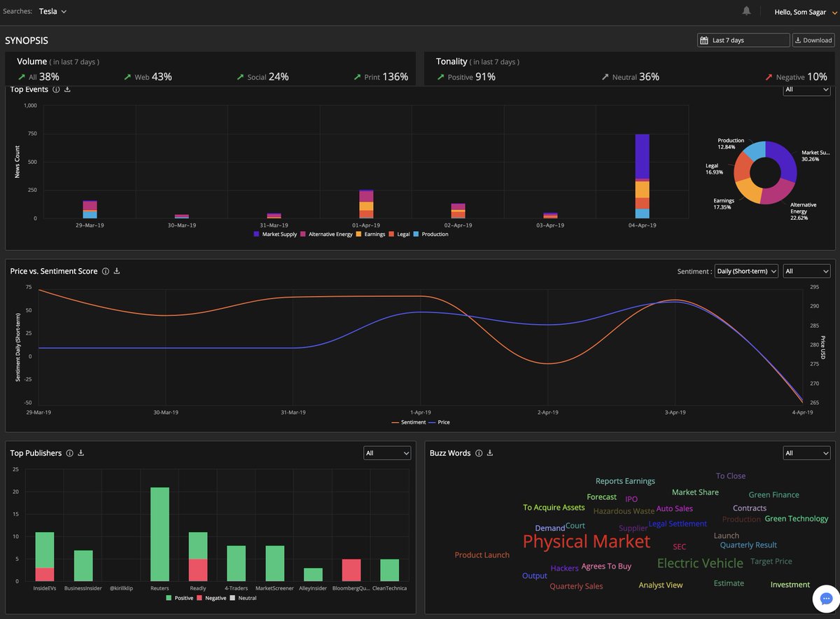Click the Green Technology buzz word
The width and height of the screenshot is (840, 619).
pyautogui.click(x=797, y=519)
